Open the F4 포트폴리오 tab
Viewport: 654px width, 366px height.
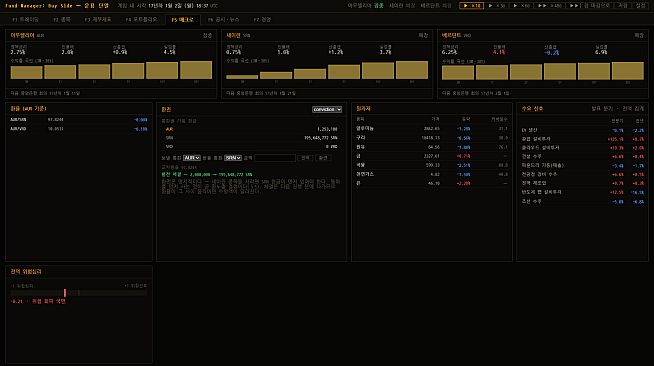[x=141, y=20]
